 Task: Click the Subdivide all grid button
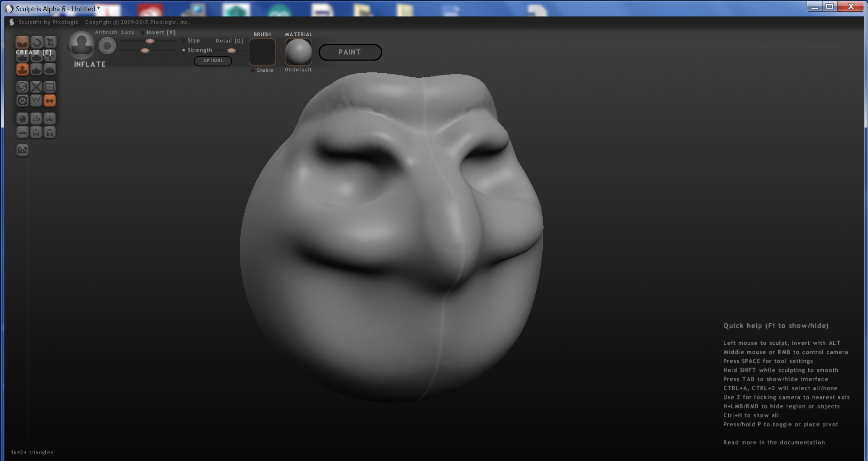pos(50,87)
